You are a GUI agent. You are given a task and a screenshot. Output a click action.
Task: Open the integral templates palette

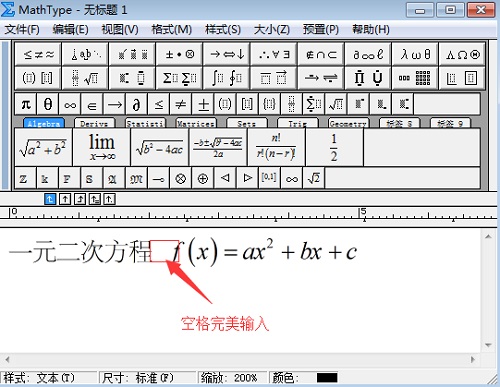click(227, 78)
